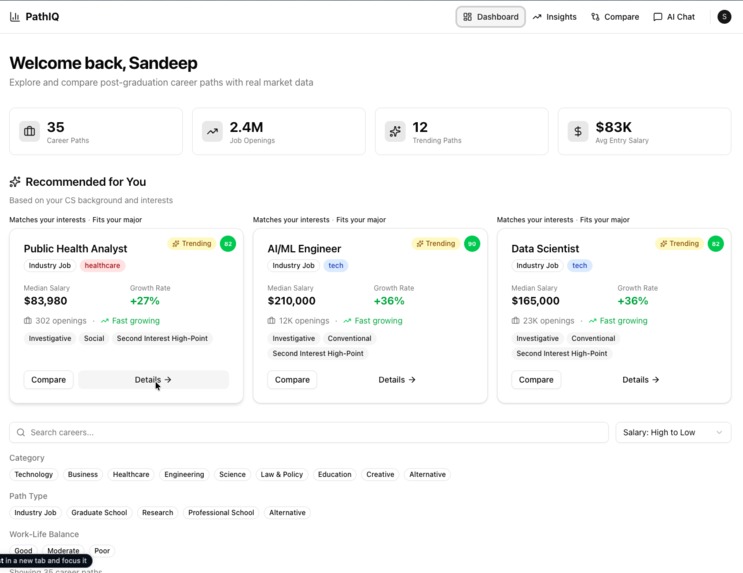
Task: Toggle the Graduate School path type filter
Action: pyautogui.click(x=99, y=513)
